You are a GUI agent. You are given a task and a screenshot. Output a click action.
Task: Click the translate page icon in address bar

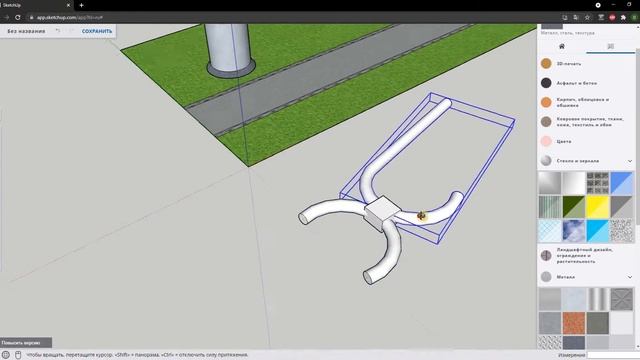coord(576,18)
